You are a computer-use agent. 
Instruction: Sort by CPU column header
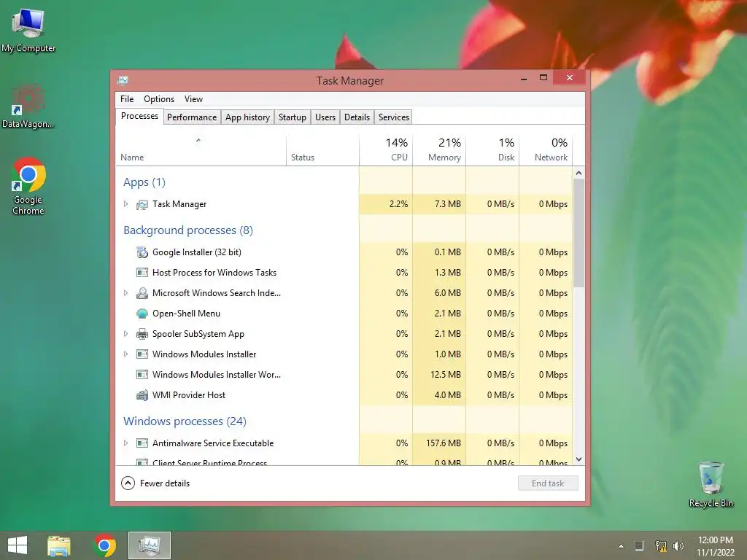[386, 149]
